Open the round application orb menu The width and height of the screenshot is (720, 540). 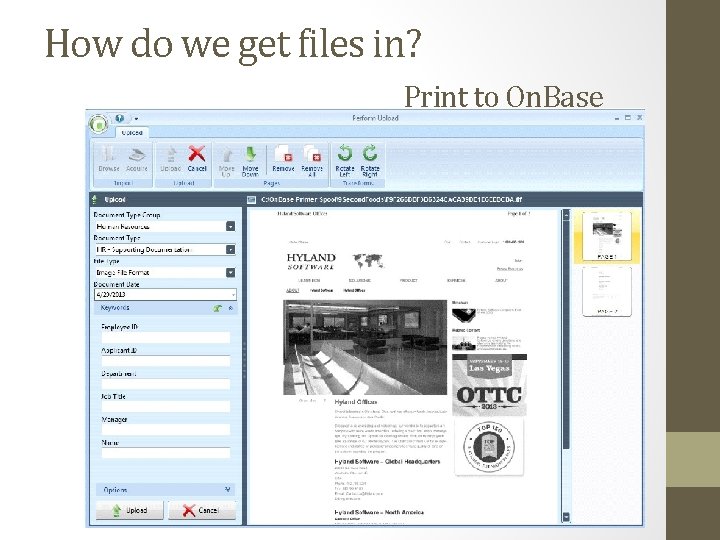pyautogui.click(x=98, y=124)
